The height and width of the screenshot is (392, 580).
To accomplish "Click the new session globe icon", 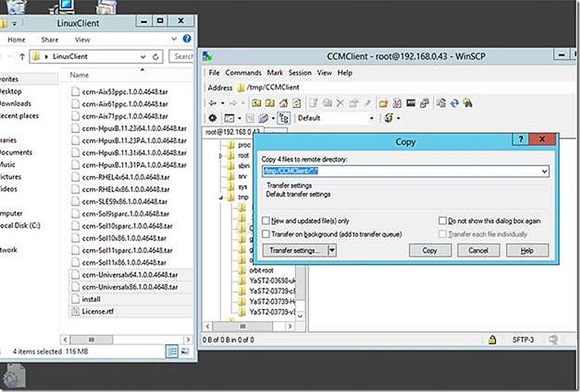I will click(x=389, y=118).
